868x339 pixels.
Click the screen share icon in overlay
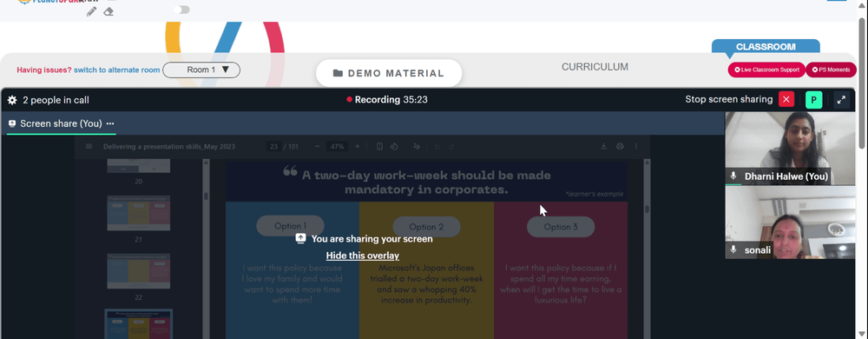tap(300, 238)
